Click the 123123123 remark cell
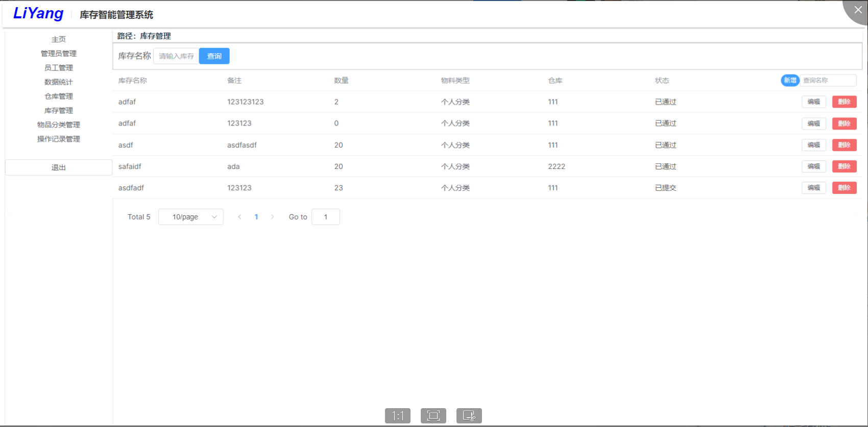Viewport: 868px width, 427px height. pos(246,102)
